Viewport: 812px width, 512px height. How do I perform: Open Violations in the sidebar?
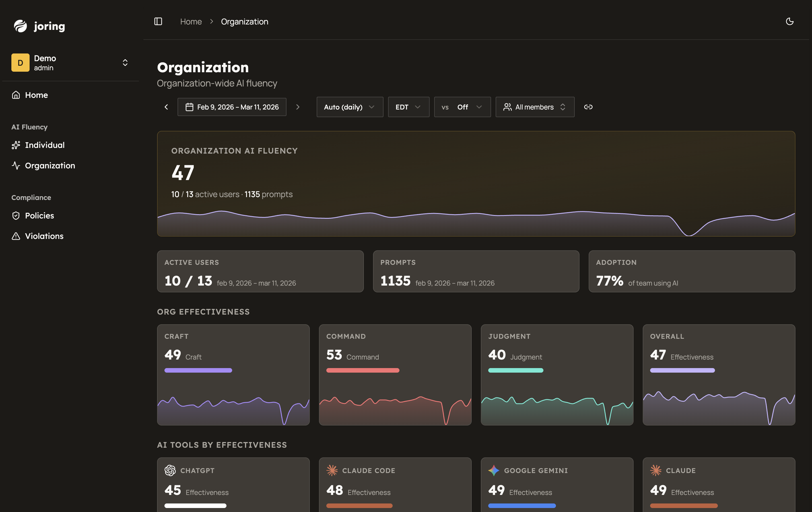point(44,236)
